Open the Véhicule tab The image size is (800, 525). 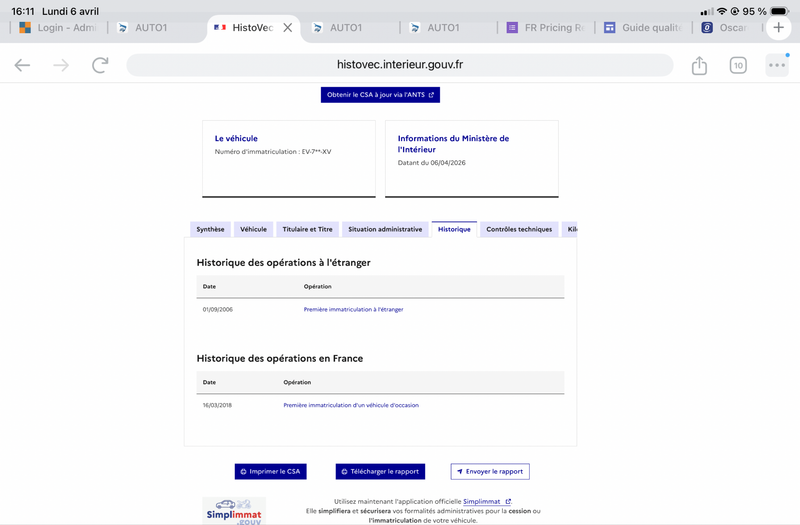[253, 229]
